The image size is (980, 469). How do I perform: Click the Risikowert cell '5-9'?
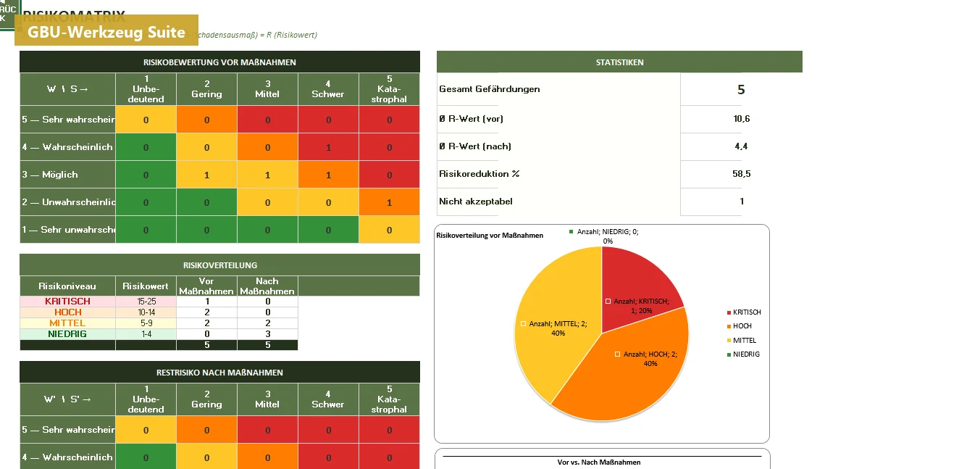(146, 323)
